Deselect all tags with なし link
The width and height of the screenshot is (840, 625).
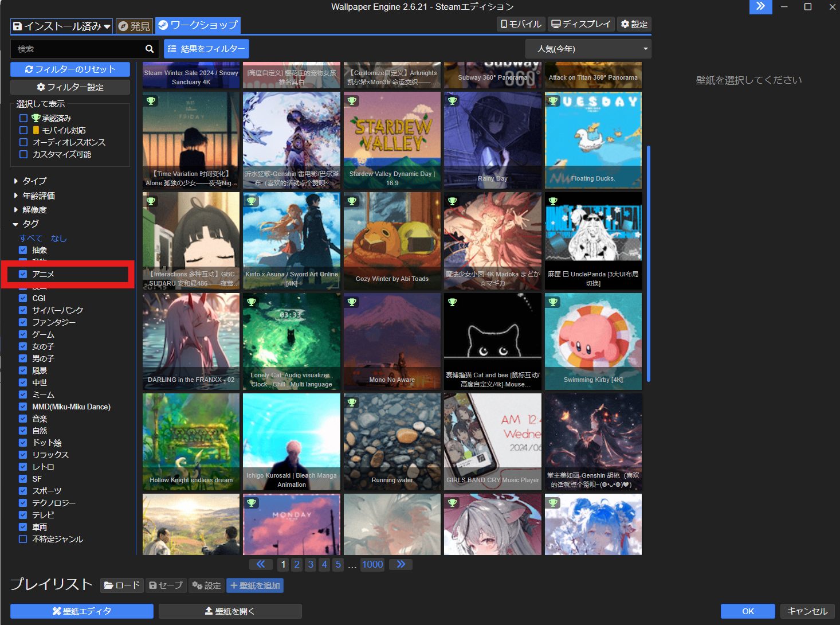[59, 238]
